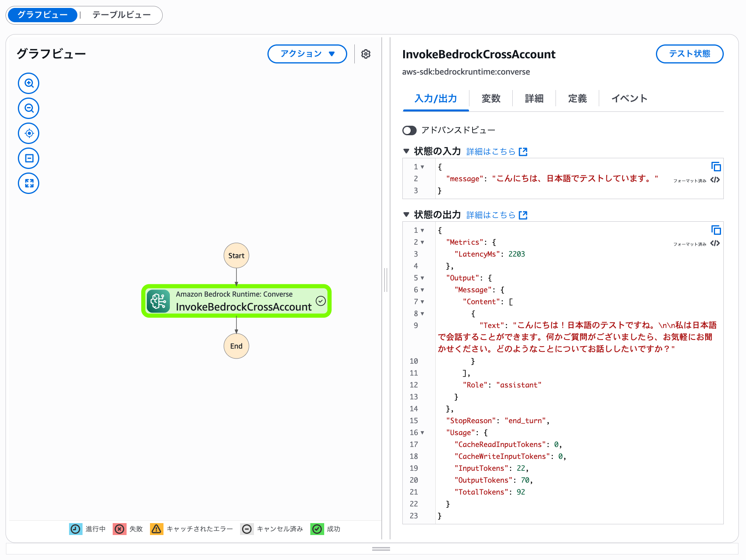Screen dimensions: 746x560
Task: Click the bottom horizontal resize handle
Action: tap(381, 549)
